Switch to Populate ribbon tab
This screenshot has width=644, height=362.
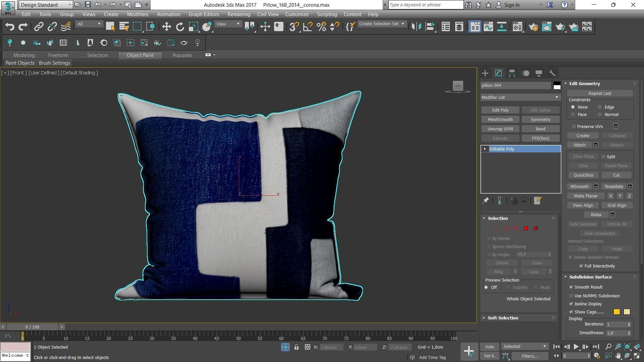coord(182,55)
